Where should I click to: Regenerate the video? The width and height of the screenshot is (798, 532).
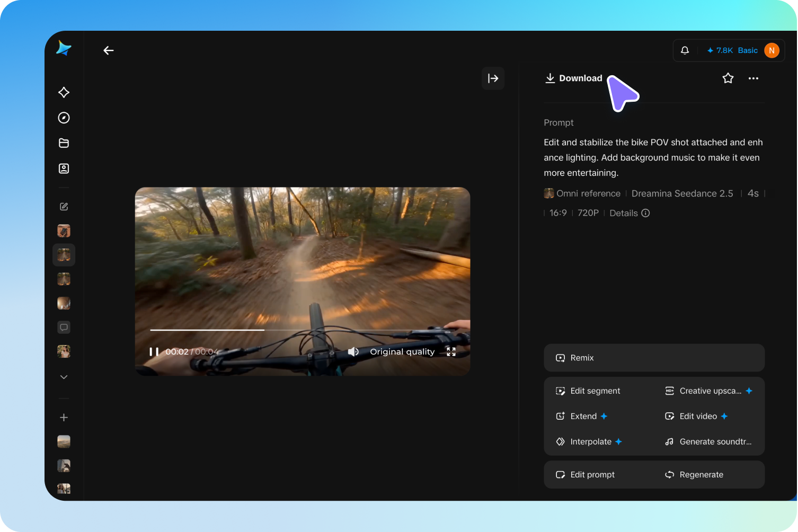[694, 475]
